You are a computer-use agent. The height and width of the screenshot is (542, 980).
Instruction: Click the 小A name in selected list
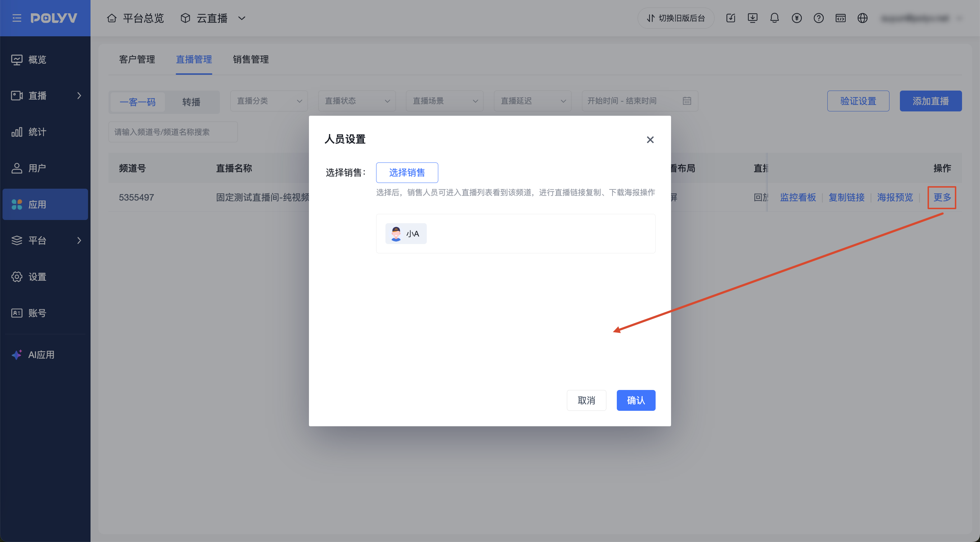412,234
